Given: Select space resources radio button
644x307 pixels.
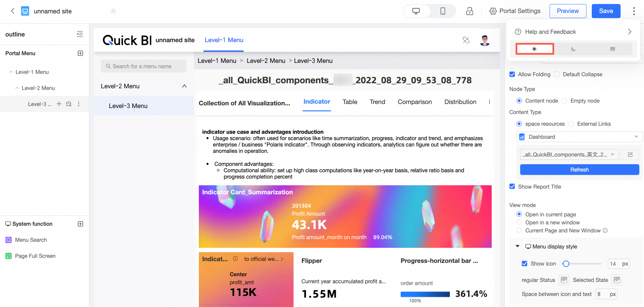Looking at the screenshot, I should point(519,124).
